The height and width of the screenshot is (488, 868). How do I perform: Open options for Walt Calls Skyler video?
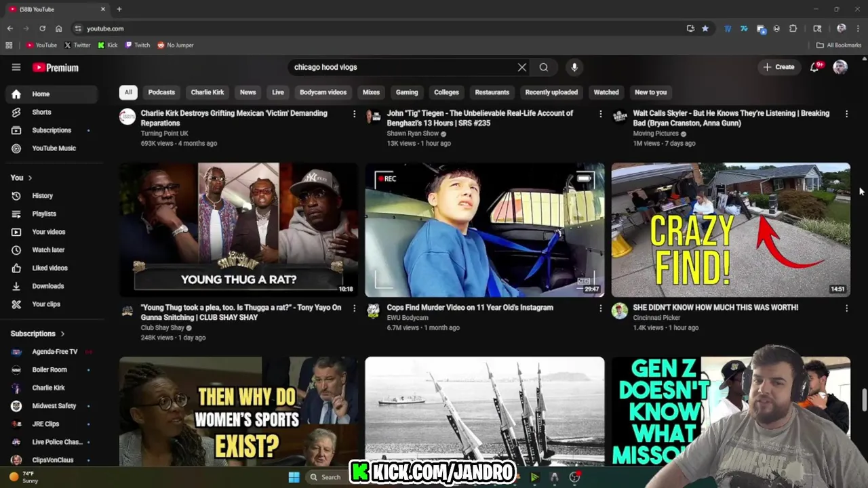(846, 114)
